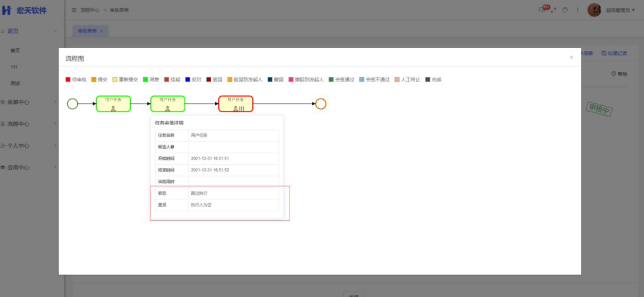Viewport: 644px width, 297px height.
Task: Click the 执行人为空 opinion value
Action: point(201,204)
